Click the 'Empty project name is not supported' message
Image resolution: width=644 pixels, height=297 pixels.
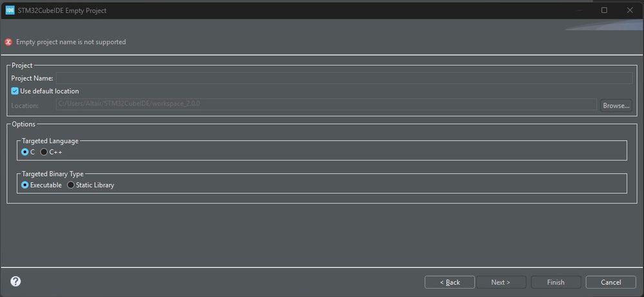point(71,42)
